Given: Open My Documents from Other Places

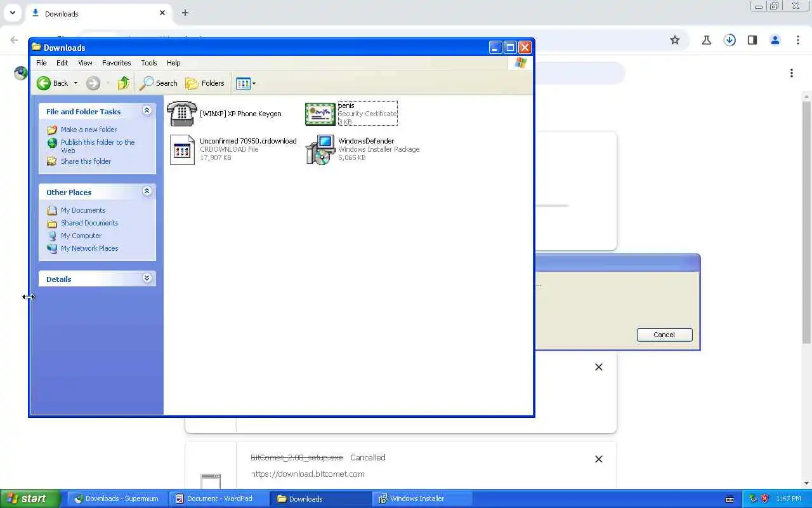Looking at the screenshot, I should click(83, 210).
